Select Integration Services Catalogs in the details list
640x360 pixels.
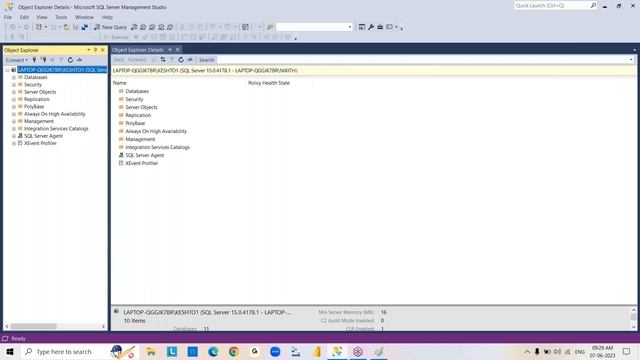158,147
